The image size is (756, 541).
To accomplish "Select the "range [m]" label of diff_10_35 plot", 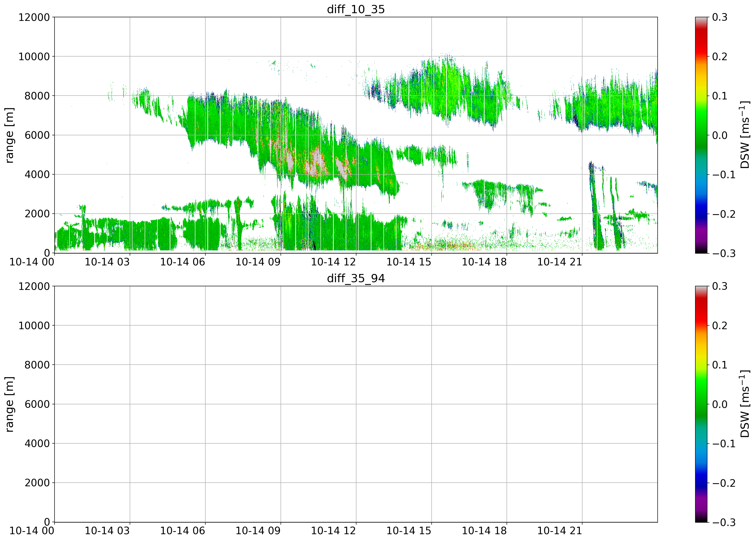I will [10, 135].
